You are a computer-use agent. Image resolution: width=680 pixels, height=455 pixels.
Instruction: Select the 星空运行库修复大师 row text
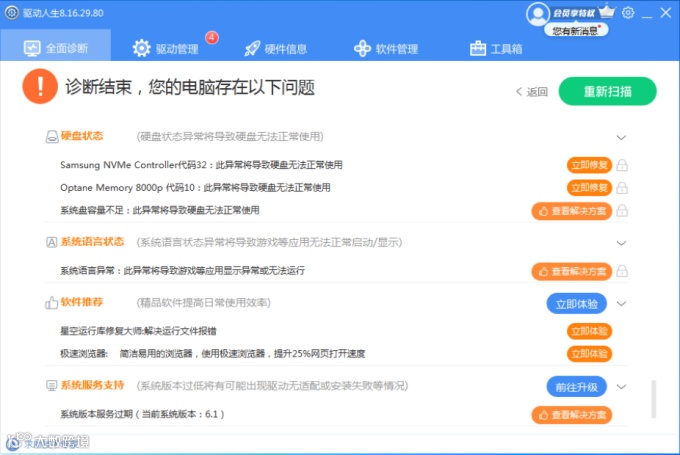tap(138, 331)
